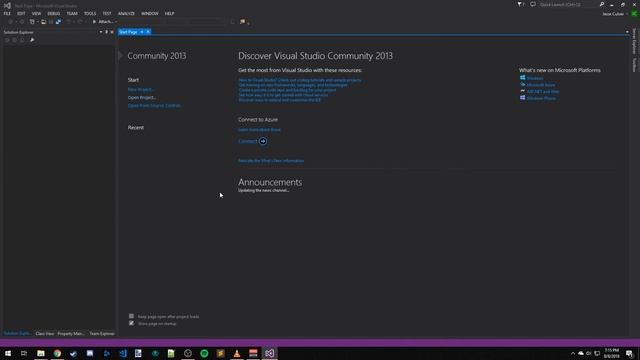
Task: Open the Microsoft Azure platform link
Action: 540,85
